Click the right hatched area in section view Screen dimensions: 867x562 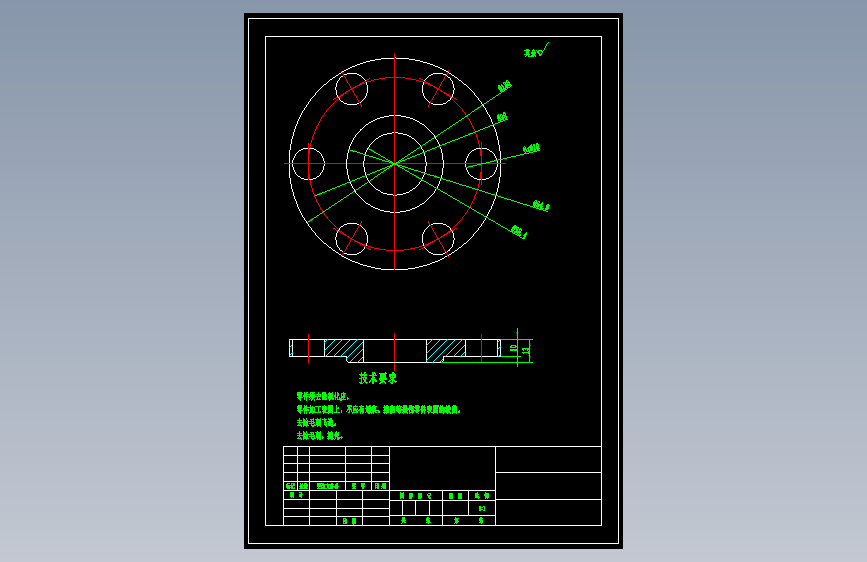click(446, 351)
